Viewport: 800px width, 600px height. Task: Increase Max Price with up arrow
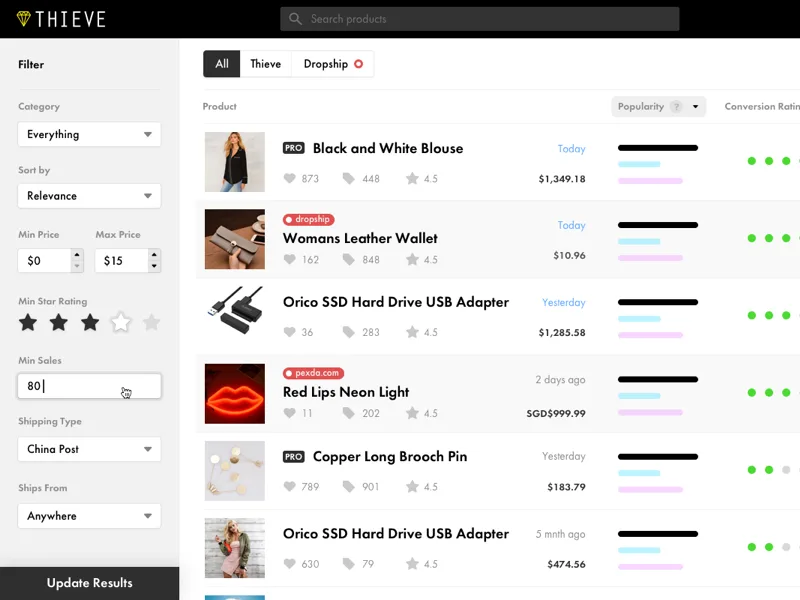tap(154, 255)
